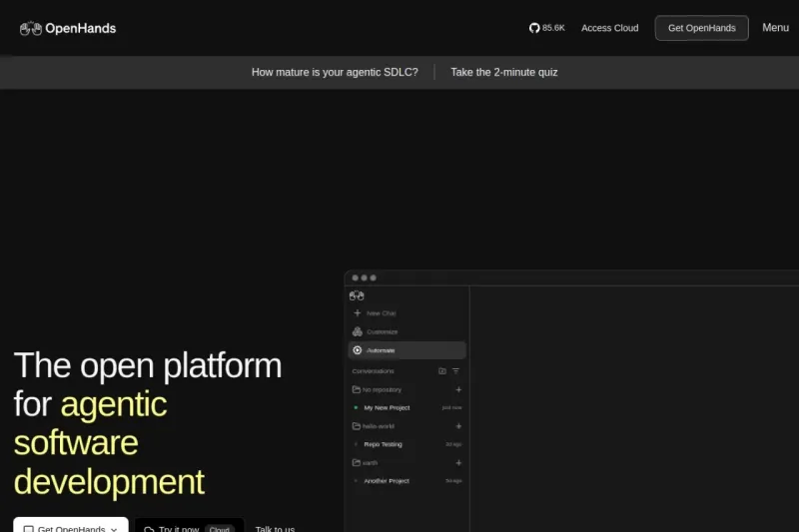Viewport: 799px width, 532px height.
Task: Open the Another Project conversation
Action: pos(387,481)
